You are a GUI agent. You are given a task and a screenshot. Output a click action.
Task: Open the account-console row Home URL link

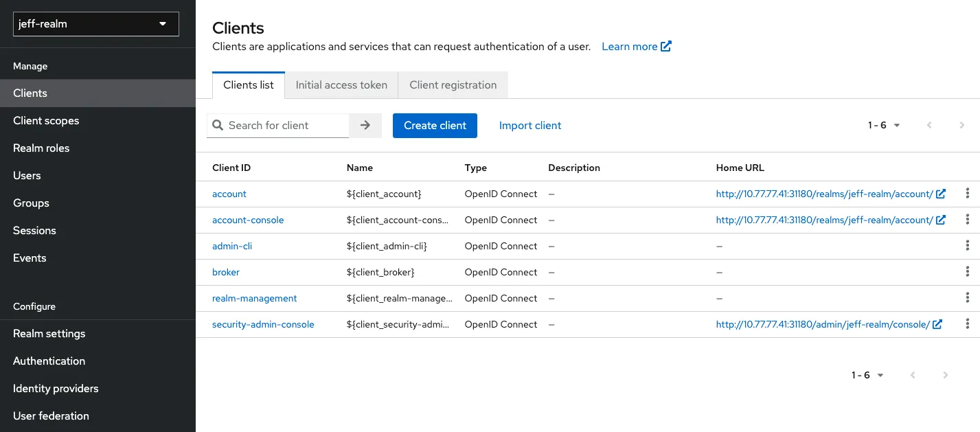[x=831, y=220]
